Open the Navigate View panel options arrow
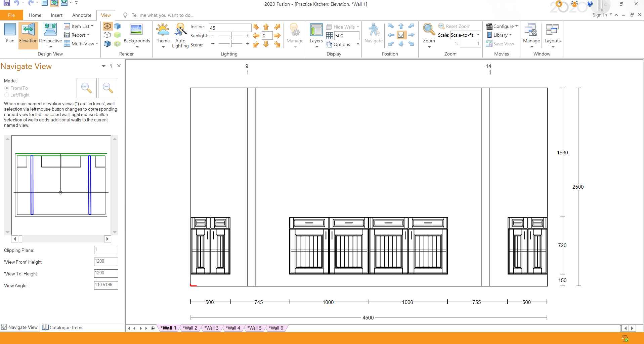644x344 pixels. [x=103, y=66]
